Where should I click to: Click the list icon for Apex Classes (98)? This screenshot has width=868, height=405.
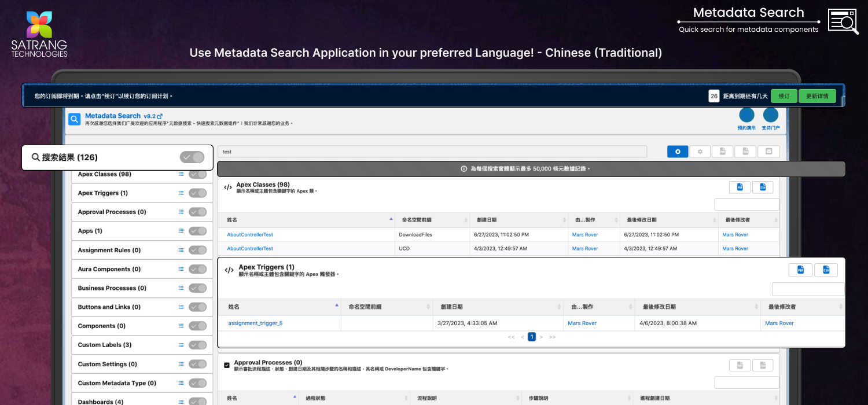181,174
